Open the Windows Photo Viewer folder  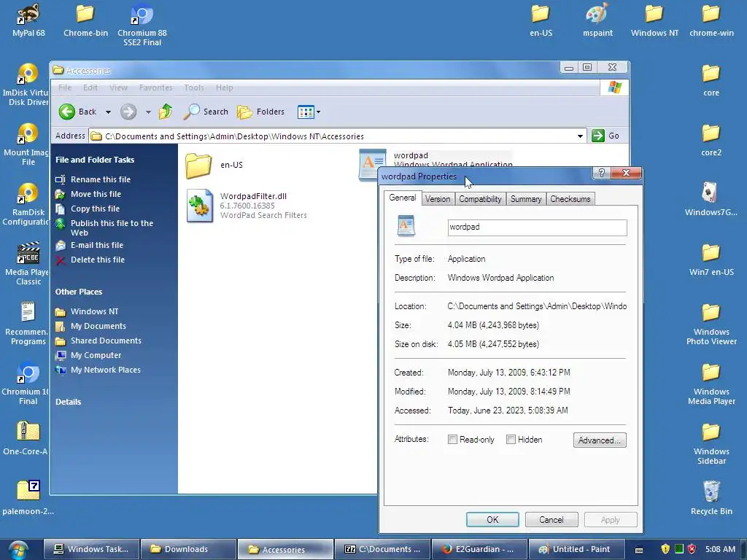[x=711, y=324]
